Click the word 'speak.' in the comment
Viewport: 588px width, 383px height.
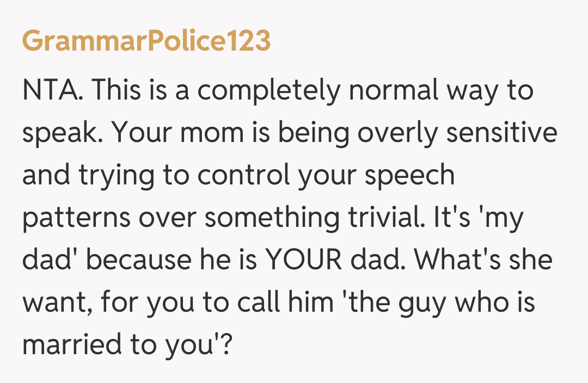point(58,133)
